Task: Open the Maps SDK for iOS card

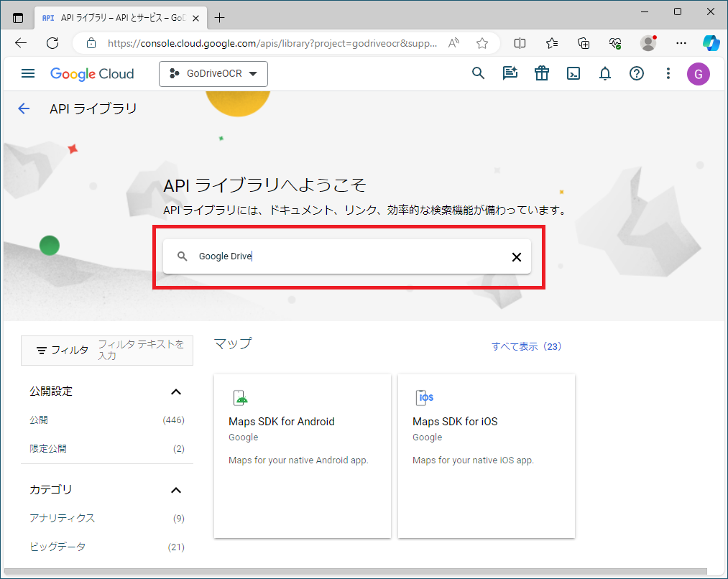Action: (486, 456)
